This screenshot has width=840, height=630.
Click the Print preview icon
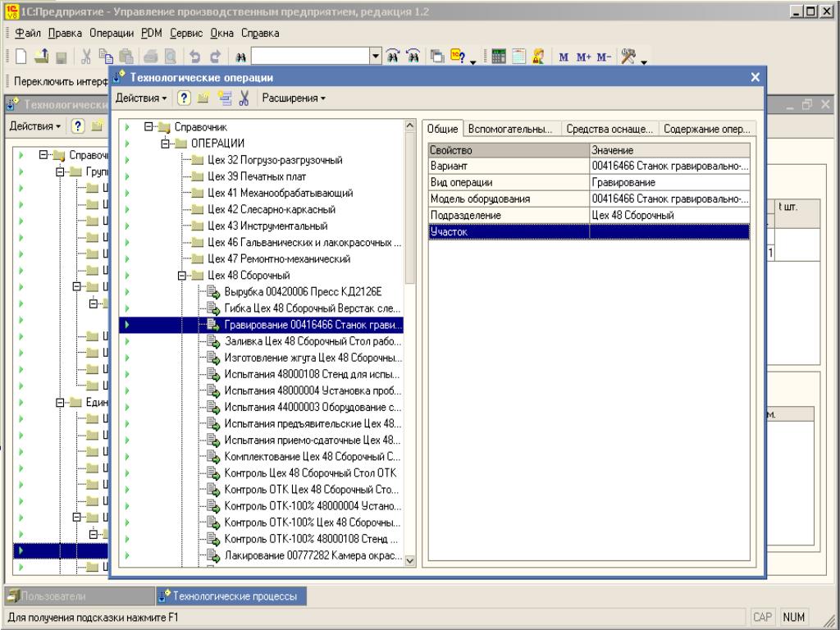tap(170, 57)
